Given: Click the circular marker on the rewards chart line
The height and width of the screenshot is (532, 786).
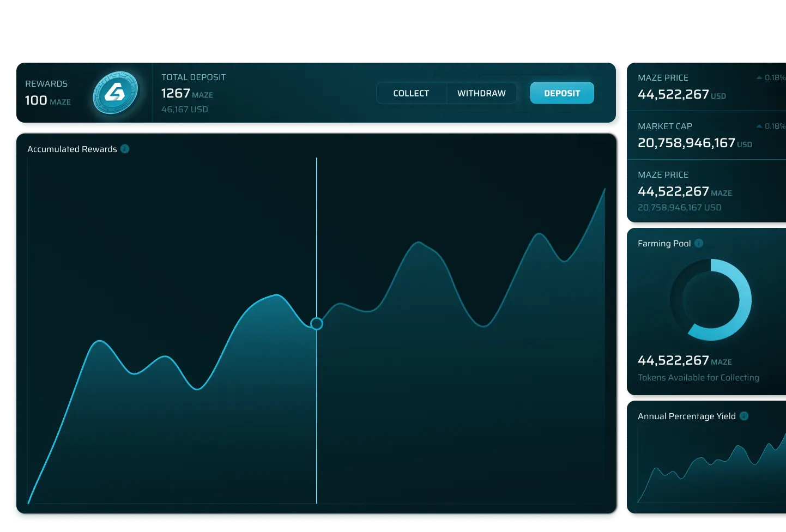Looking at the screenshot, I should tap(316, 324).
